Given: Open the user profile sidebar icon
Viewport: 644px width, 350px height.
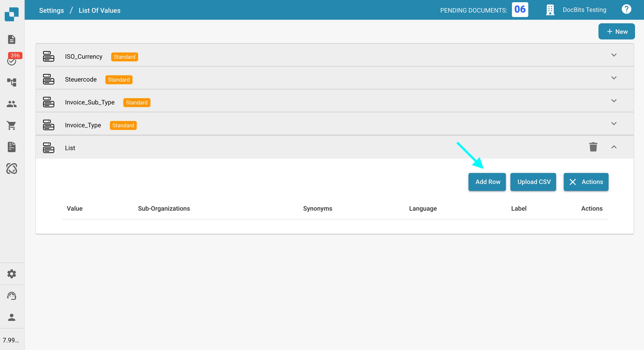Looking at the screenshot, I should tap(12, 317).
